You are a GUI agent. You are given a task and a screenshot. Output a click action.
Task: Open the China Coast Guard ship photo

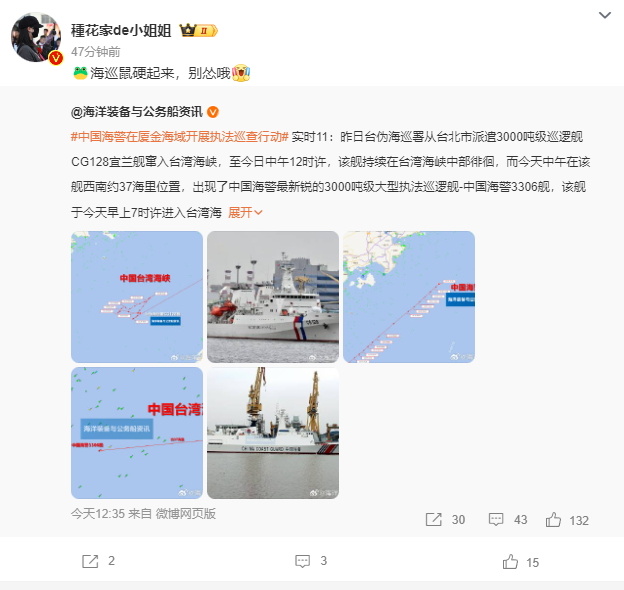[x=273, y=433]
